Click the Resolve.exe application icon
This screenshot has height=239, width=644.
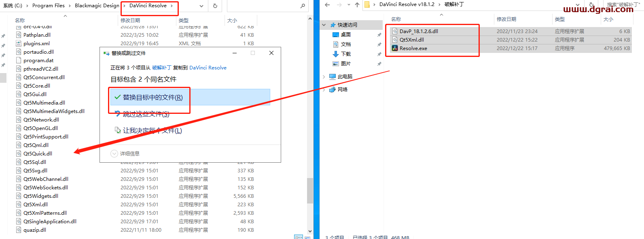tap(395, 48)
